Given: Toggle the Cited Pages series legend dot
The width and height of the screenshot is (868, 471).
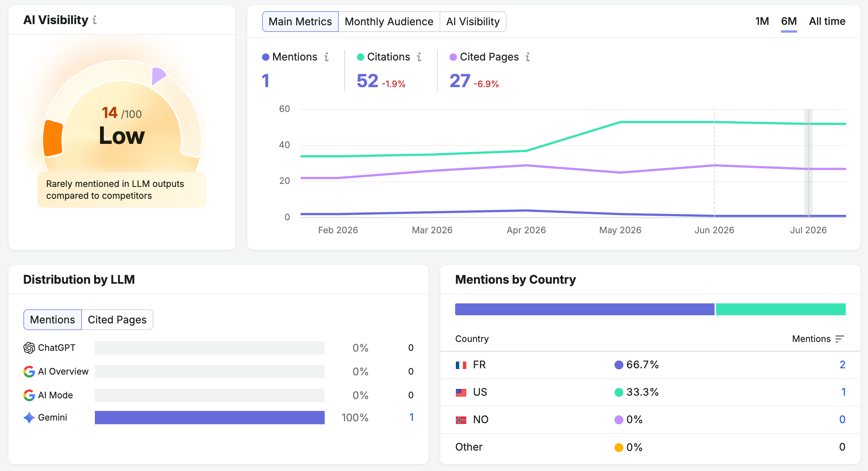Looking at the screenshot, I should click(x=453, y=57).
